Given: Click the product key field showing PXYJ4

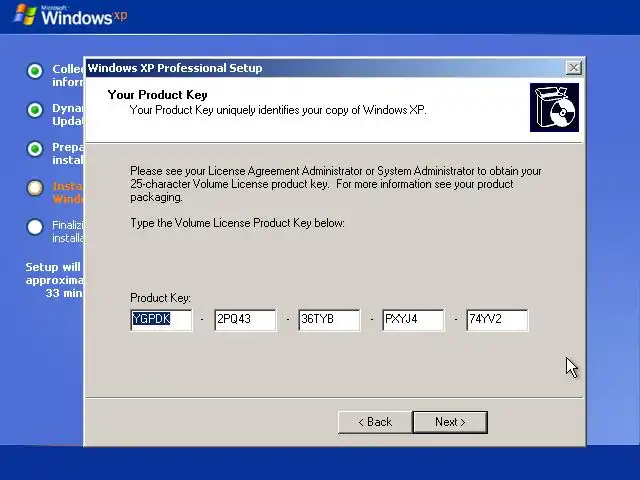Looking at the screenshot, I should [x=413, y=320].
